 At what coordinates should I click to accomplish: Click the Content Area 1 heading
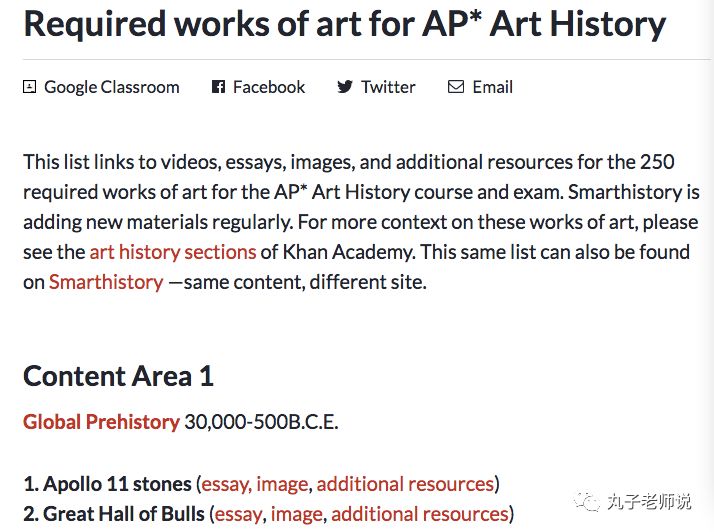click(118, 376)
